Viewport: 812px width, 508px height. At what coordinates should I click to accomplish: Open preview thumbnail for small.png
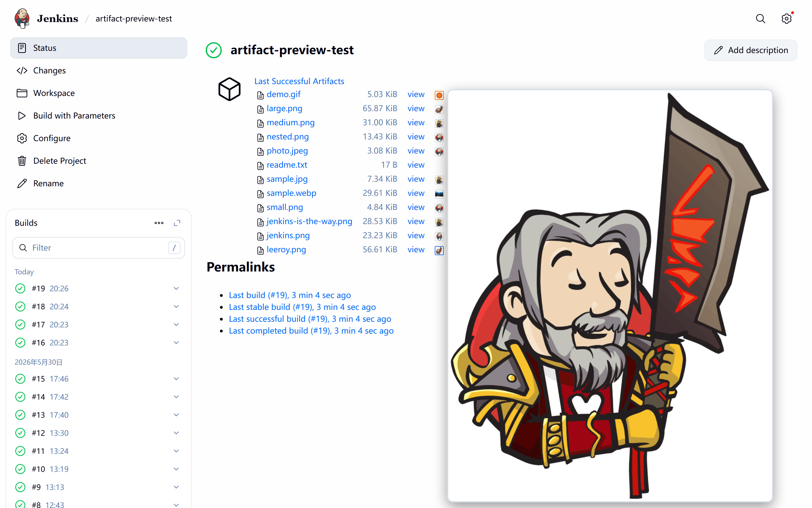[439, 208]
